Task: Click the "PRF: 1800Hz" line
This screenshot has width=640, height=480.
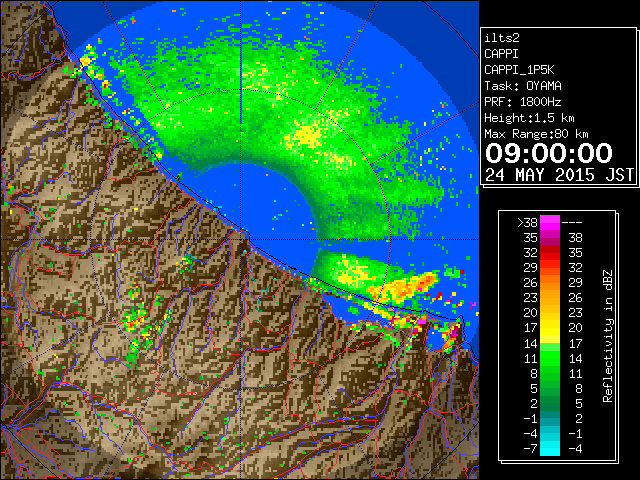Action: click(x=523, y=102)
